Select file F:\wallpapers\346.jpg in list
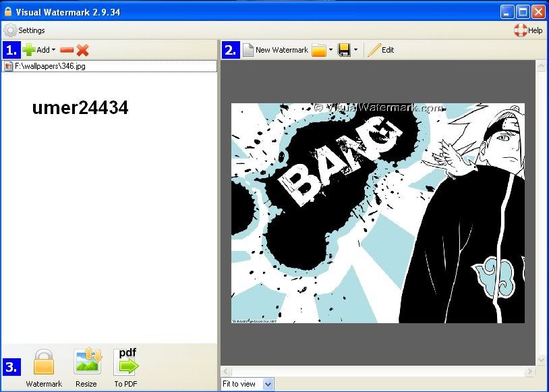The width and height of the screenshot is (549, 392). tap(50, 66)
